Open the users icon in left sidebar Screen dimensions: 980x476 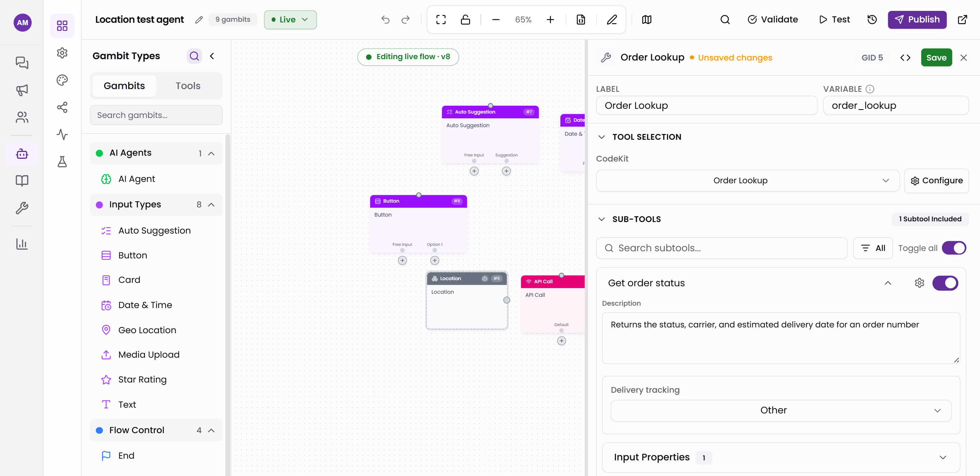[22, 117]
